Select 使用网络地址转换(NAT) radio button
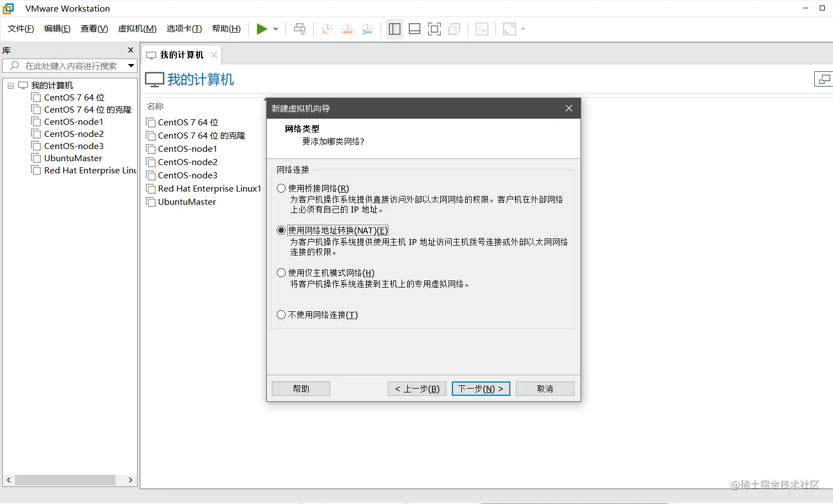Image resolution: width=833 pixels, height=504 pixels. coord(281,230)
